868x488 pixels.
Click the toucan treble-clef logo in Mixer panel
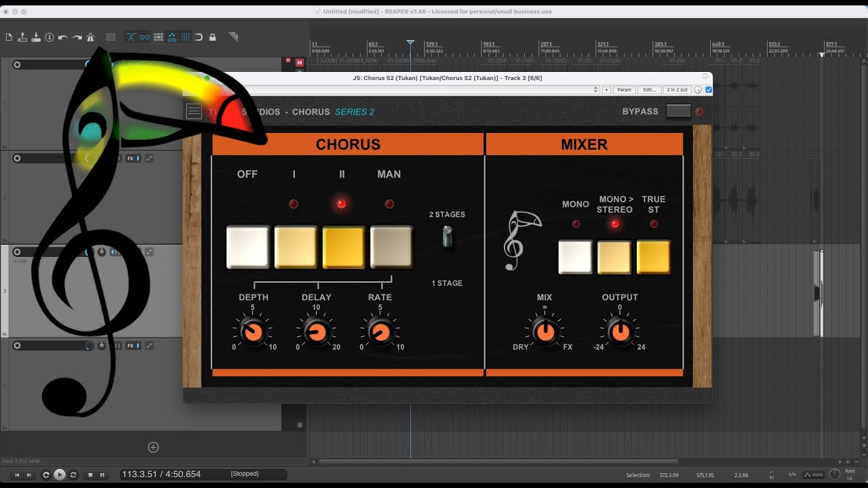[x=522, y=240]
